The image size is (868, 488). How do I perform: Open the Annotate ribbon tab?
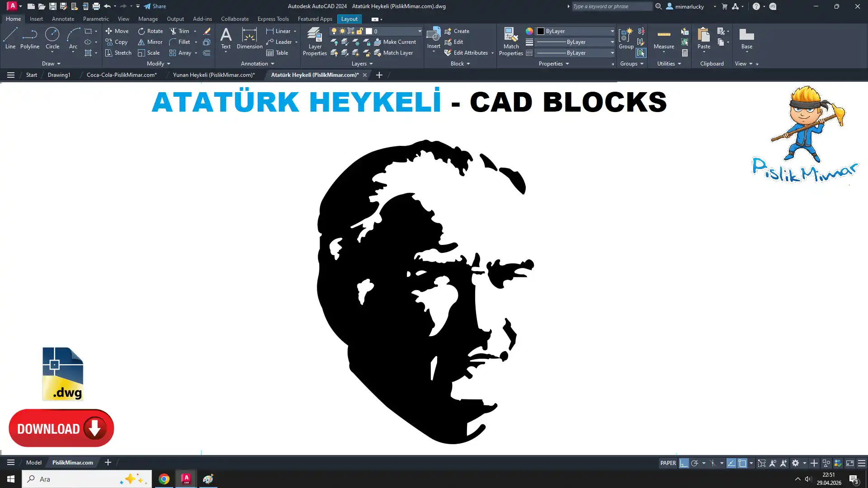tap(63, 19)
